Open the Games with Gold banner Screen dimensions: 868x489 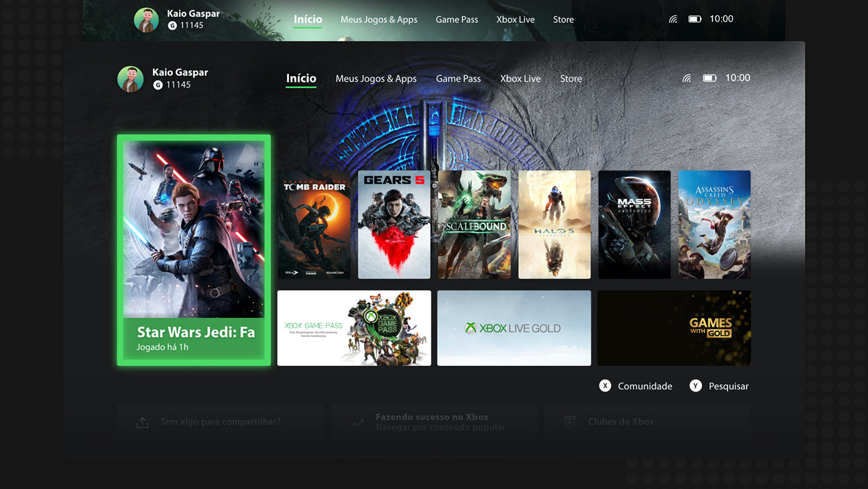674,328
